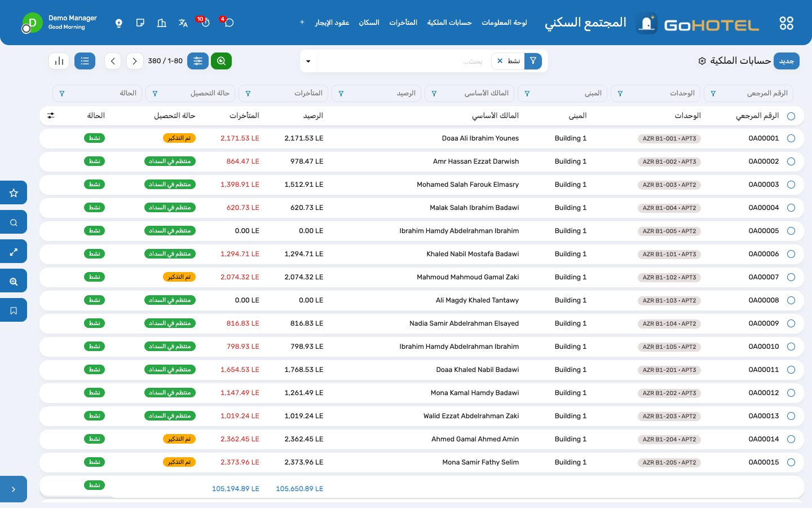Viewport: 812px width, 508px height.
Task: Click the منتظم في السداد badge in the OA00002 row
Action: coord(170,161)
